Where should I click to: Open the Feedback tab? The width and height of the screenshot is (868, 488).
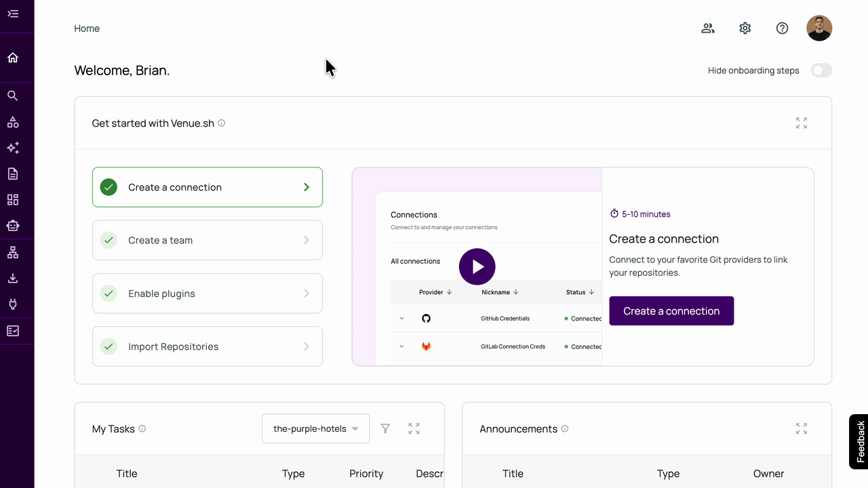click(859, 441)
